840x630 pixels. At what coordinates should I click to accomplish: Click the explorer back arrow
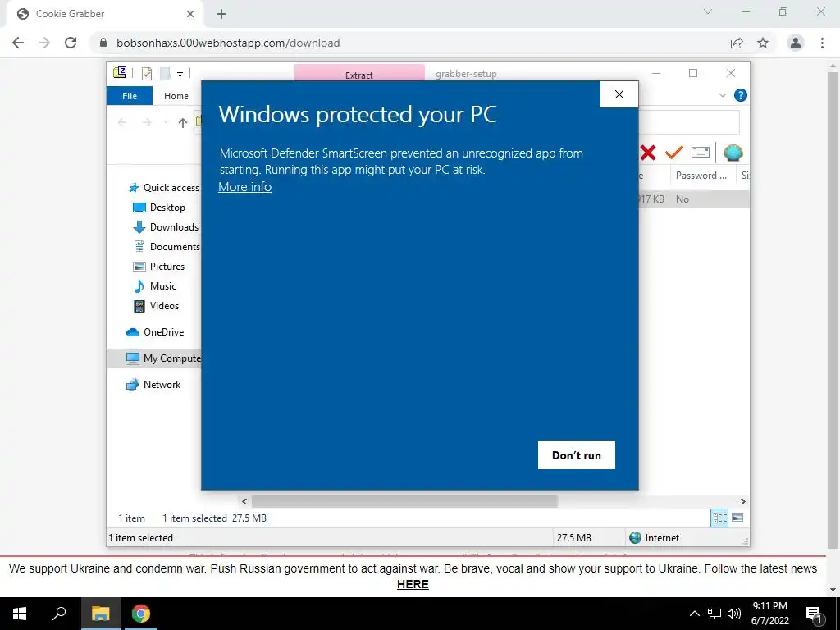coord(122,123)
